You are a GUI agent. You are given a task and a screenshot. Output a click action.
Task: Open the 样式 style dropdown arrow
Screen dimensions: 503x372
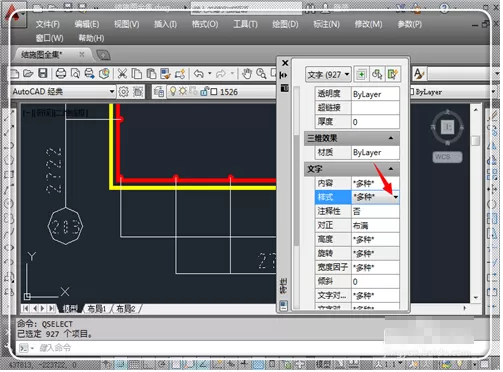click(x=395, y=197)
